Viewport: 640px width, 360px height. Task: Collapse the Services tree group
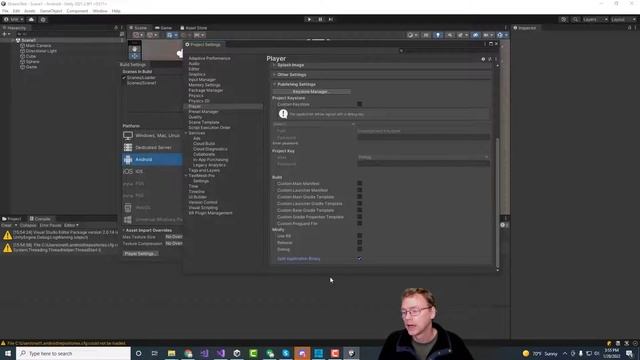point(186,133)
